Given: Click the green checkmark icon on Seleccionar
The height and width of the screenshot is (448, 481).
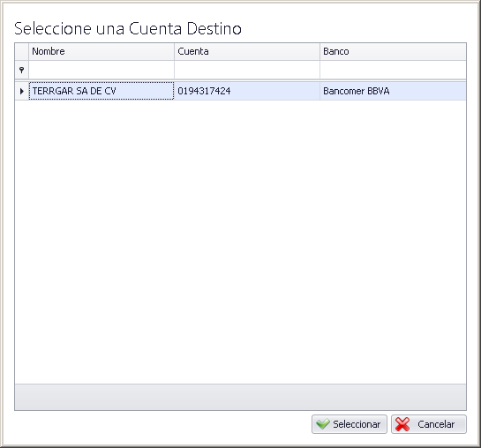Looking at the screenshot, I should (323, 424).
